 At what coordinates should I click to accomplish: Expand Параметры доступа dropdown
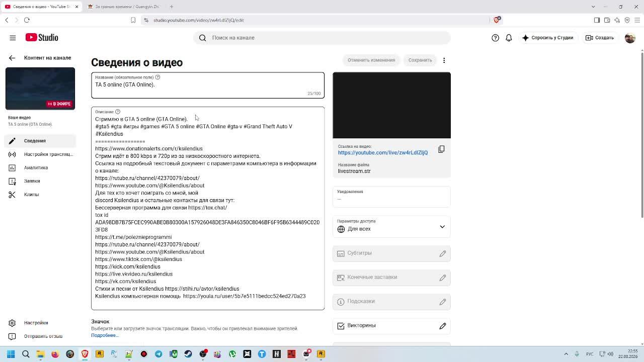click(x=391, y=226)
